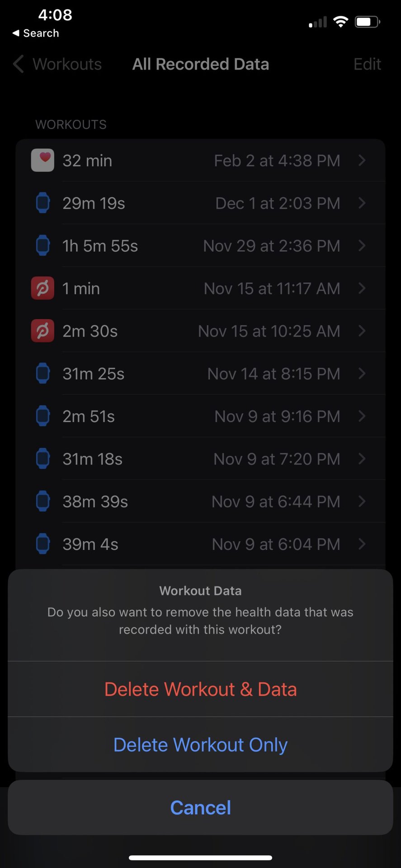Choose Delete Workout Only option

(200, 745)
